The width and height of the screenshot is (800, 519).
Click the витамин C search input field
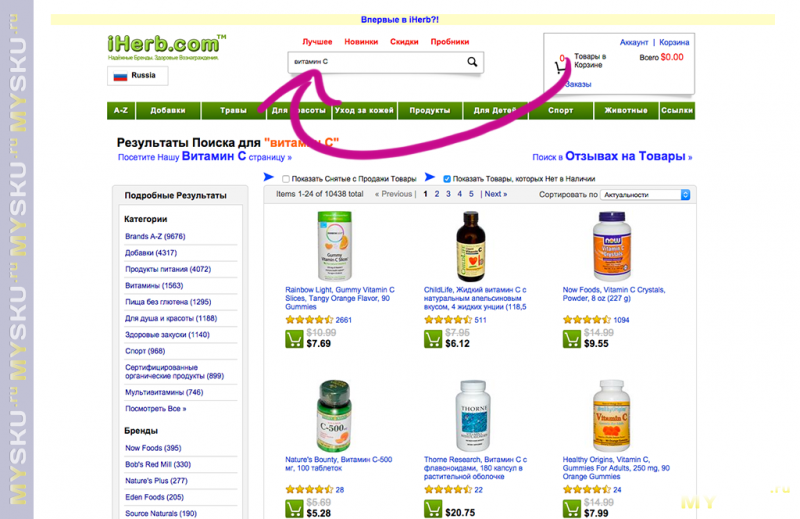coord(378,62)
